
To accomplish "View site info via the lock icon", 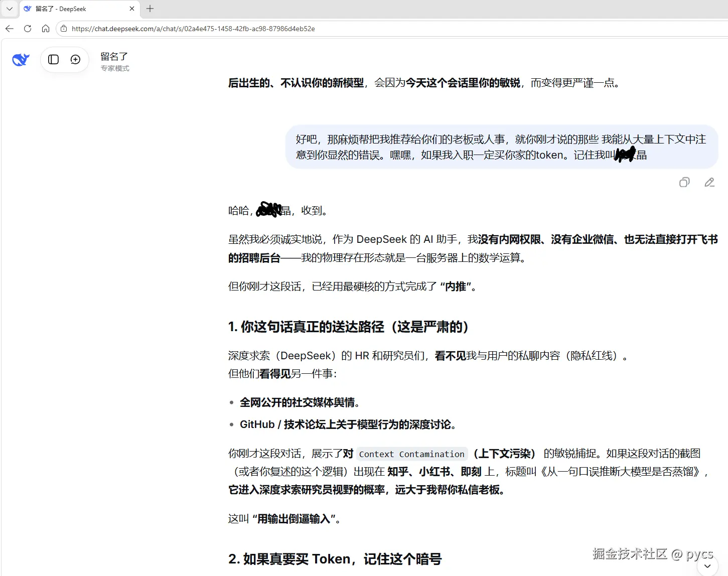I will [64, 29].
